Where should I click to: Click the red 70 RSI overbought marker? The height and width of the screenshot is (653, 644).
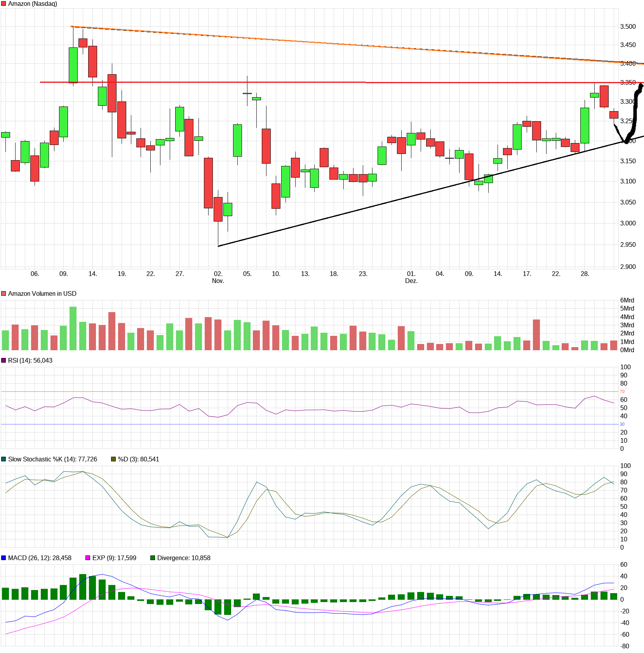(622, 391)
